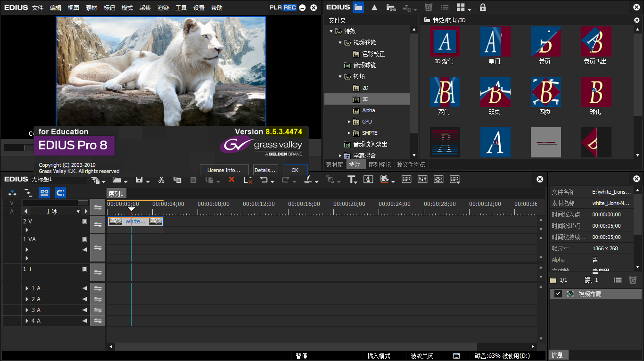This screenshot has width=644, height=361.
Task: Click the License Info... button
Action: tap(224, 170)
